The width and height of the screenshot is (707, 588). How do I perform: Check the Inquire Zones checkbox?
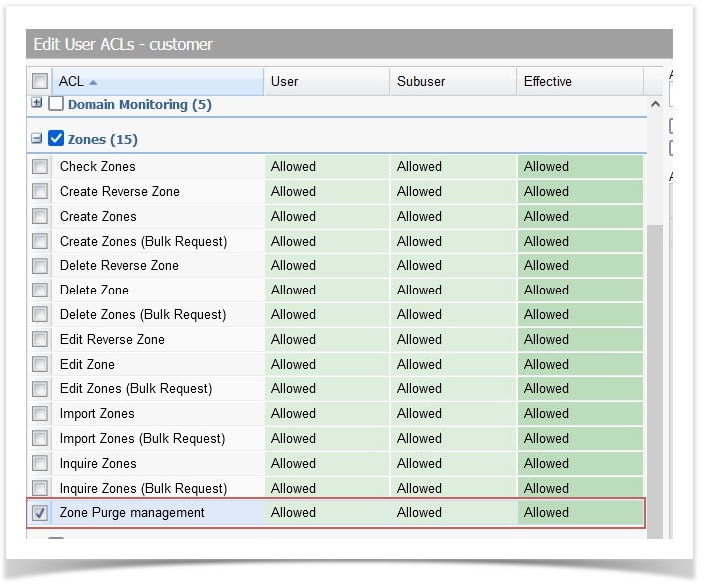[x=40, y=463]
